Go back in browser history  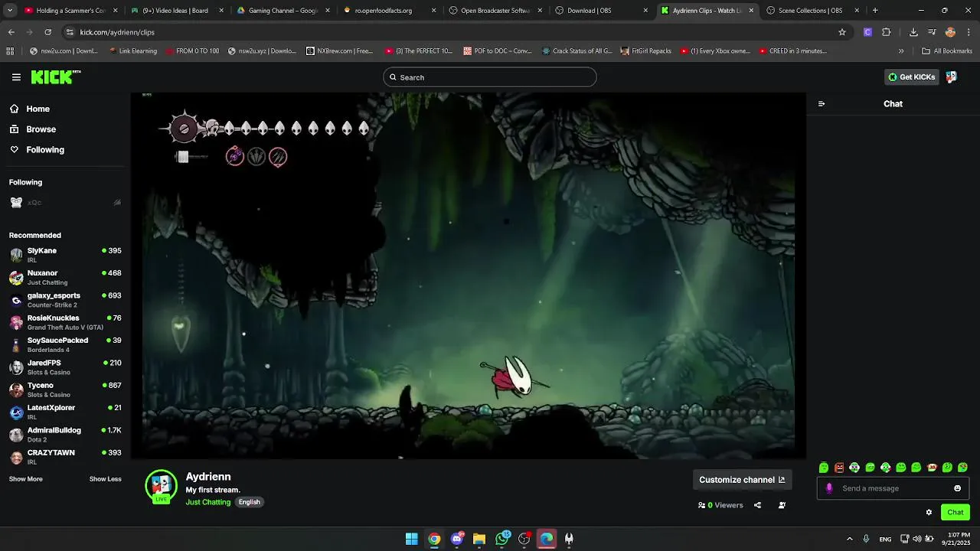11,32
